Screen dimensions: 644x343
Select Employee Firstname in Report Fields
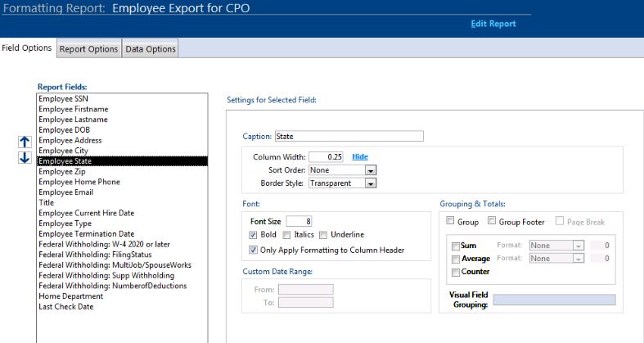coord(122,109)
